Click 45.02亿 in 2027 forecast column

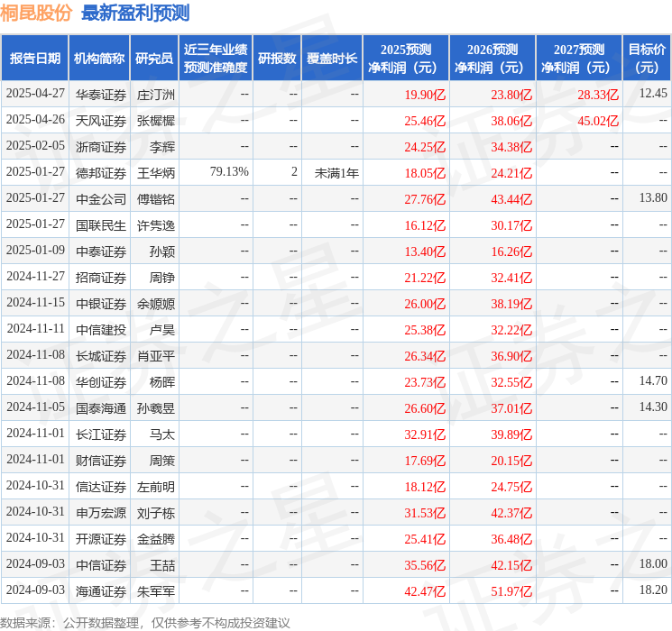[x=598, y=121]
